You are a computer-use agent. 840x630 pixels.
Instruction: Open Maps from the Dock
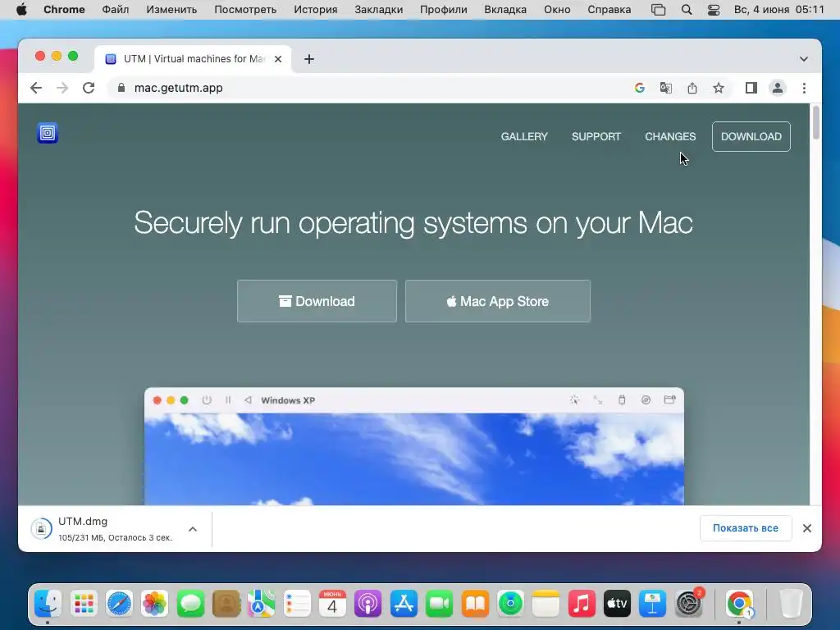click(x=261, y=604)
